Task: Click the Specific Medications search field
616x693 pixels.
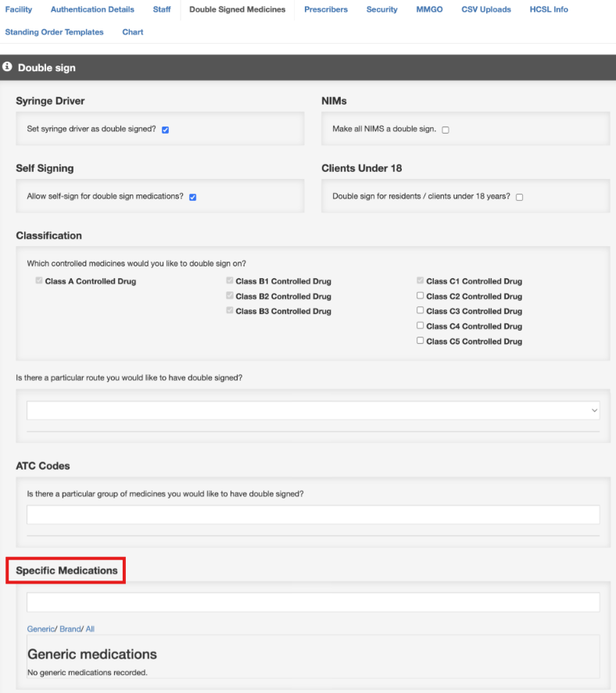Action: (313, 602)
